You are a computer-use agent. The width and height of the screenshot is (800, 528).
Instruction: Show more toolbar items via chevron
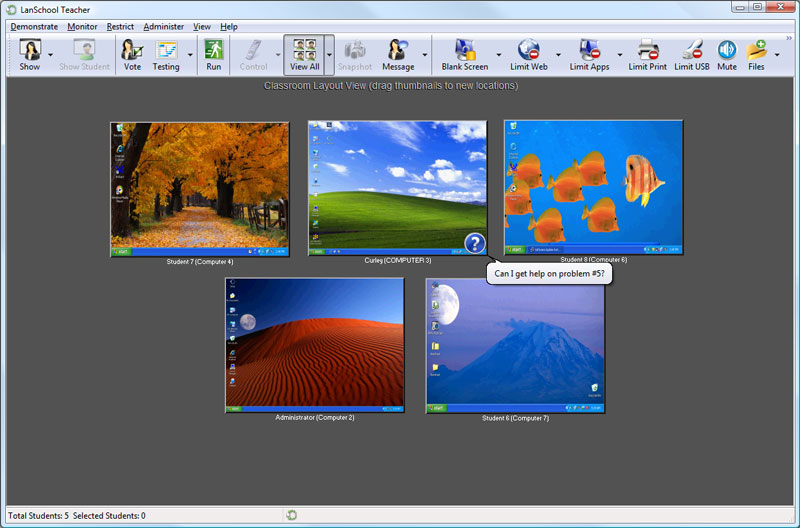point(789,38)
